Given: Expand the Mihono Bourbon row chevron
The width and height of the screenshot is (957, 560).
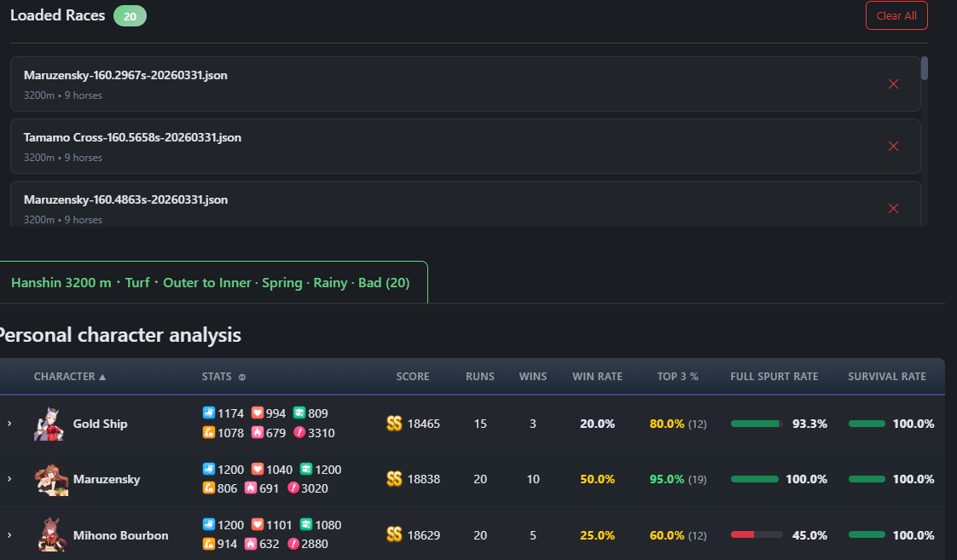Looking at the screenshot, I should [9, 535].
